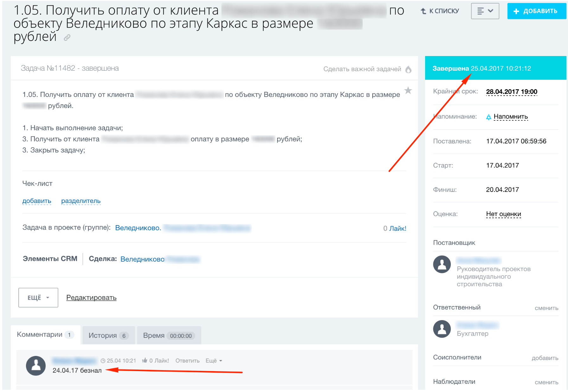Click the task creator's avatar icon
This screenshot has width=568, height=392.
[x=442, y=264]
